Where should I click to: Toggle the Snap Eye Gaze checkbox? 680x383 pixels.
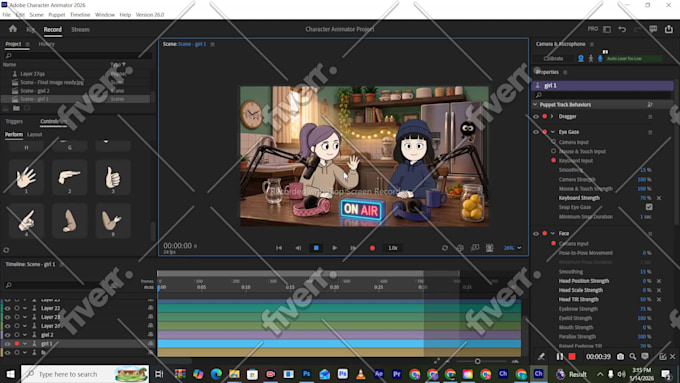click(649, 207)
